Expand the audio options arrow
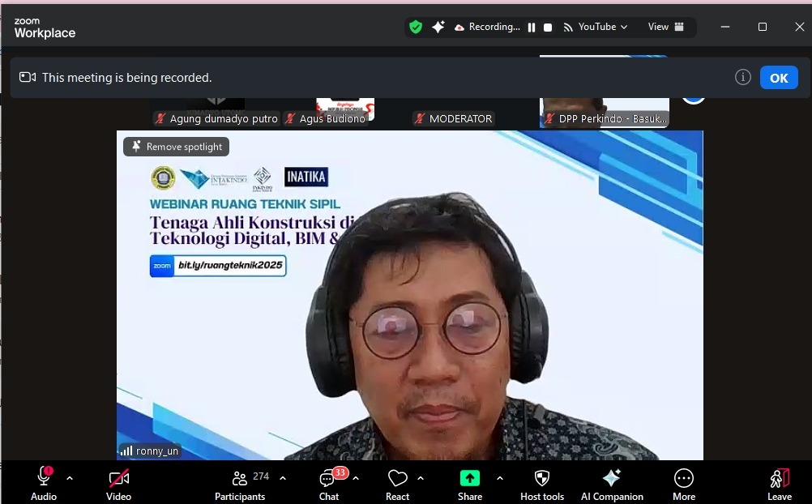The height and width of the screenshot is (504, 812). [70, 478]
